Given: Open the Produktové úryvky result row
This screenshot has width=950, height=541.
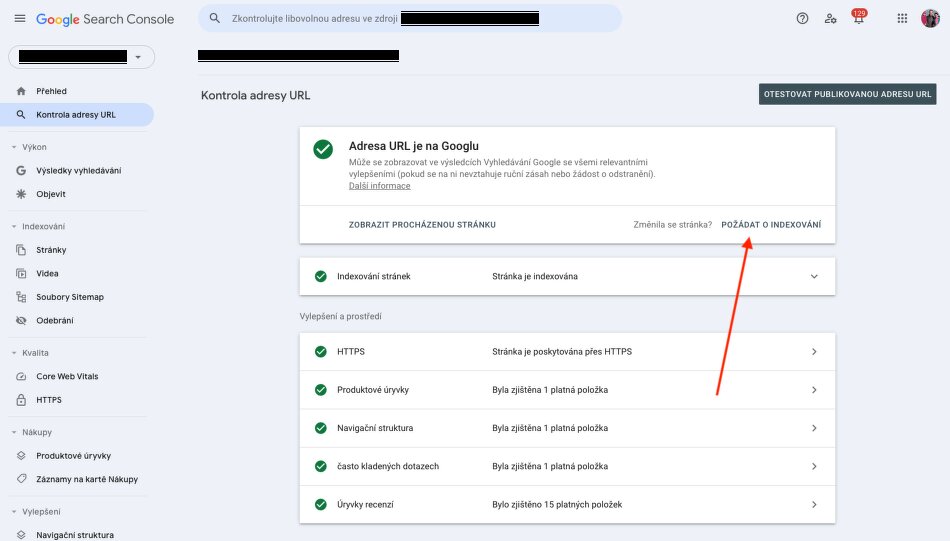Looking at the screenshot, I should click(x=567, y=390).
